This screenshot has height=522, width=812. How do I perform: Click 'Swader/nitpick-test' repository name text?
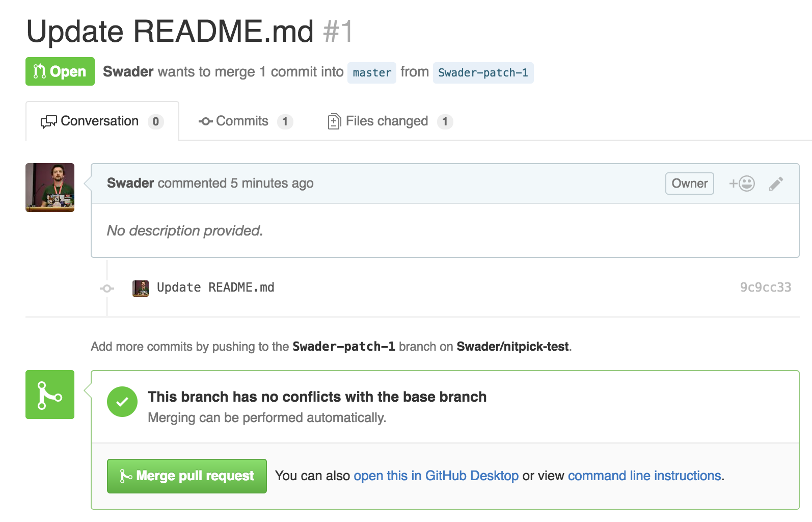click(x=512, y=347)
